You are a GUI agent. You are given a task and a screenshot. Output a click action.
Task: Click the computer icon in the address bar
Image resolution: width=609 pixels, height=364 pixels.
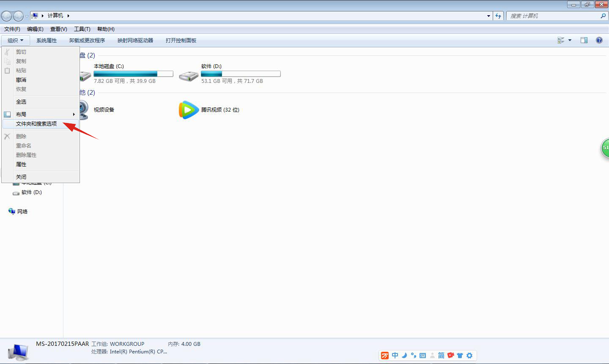pos(35,16)
